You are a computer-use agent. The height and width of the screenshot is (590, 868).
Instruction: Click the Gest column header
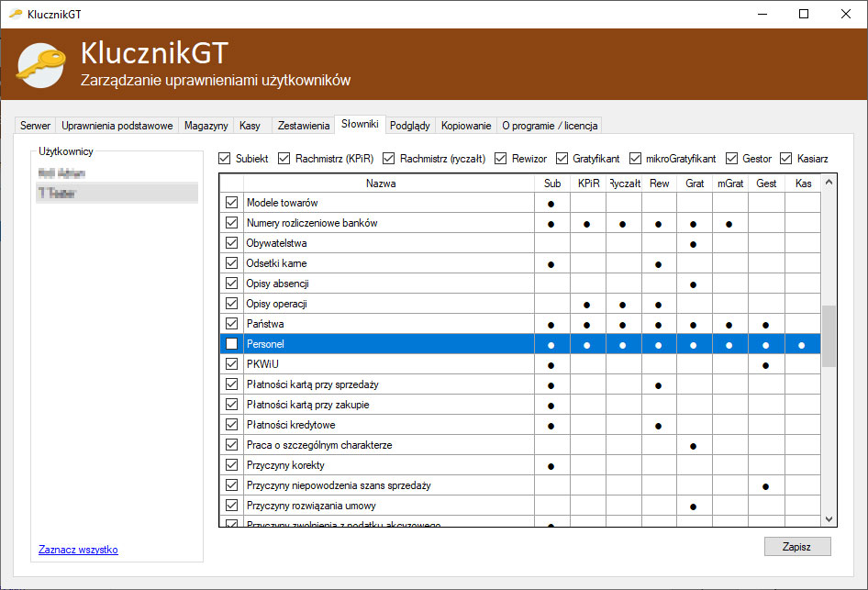coord(767,184)
